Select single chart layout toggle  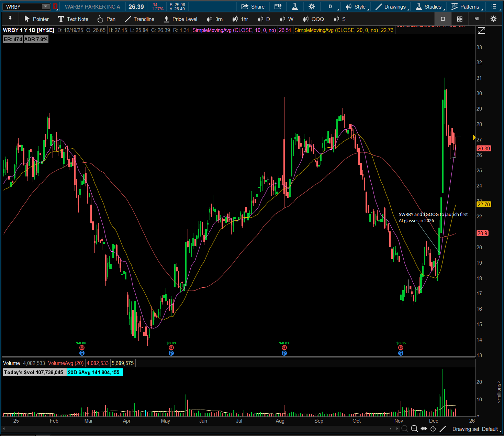(x=443, y=19)
